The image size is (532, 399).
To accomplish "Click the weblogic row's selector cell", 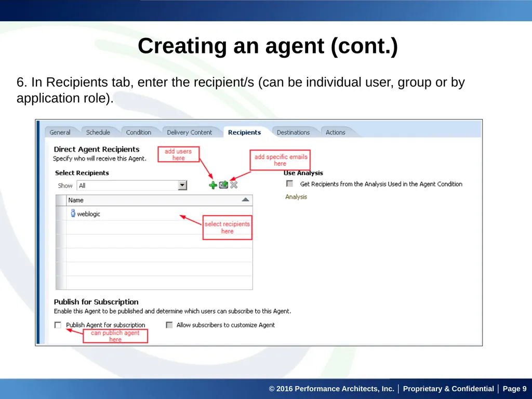I will click(x=61, y=214).
